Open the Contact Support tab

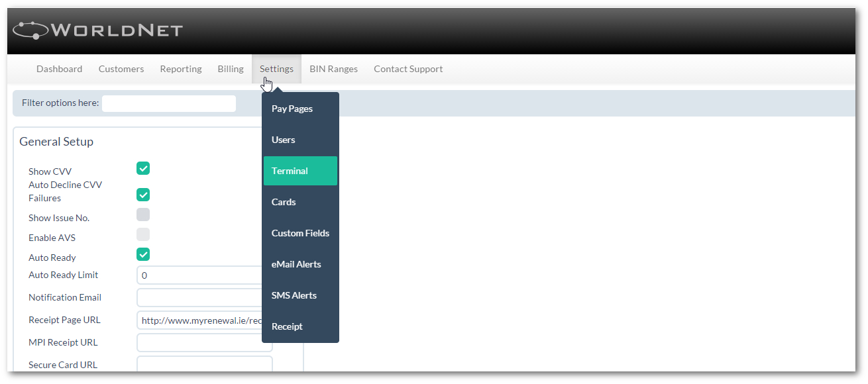point(408,69)
